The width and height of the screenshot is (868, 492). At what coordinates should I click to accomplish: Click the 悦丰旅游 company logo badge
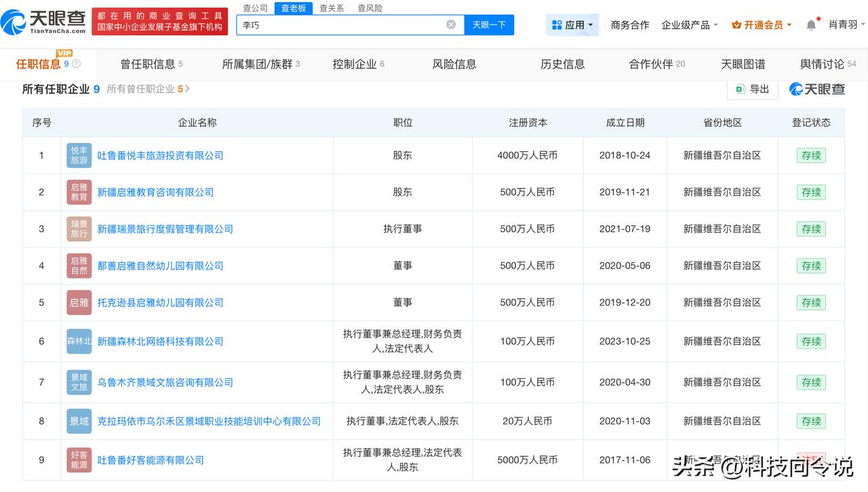click(79, 155)
